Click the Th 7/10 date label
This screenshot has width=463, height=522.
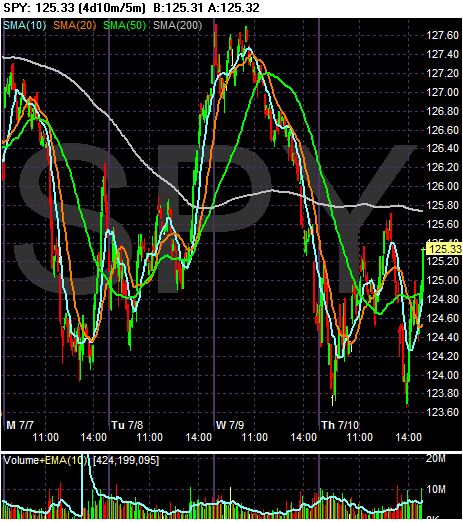(x=340, y=425)
